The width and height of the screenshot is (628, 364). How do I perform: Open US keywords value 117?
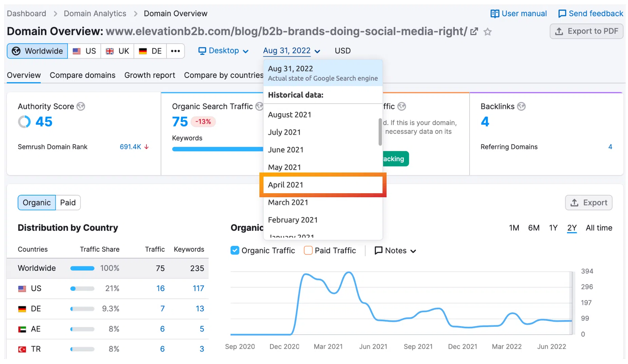(198, 288)
